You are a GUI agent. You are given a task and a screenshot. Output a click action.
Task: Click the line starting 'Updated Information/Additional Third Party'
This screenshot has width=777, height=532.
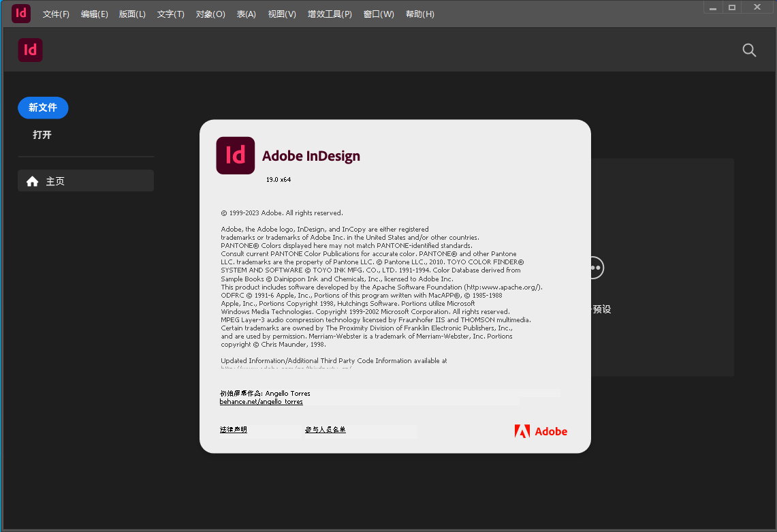(334, 361)
